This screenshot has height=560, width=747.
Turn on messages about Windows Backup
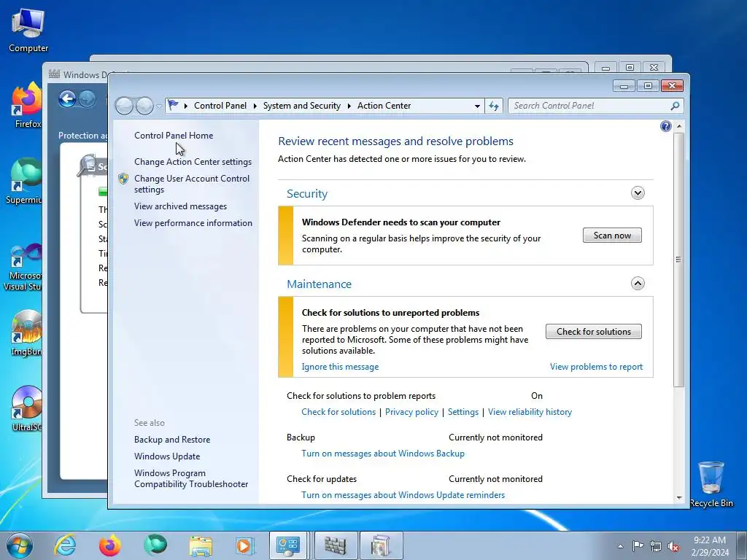383,454
